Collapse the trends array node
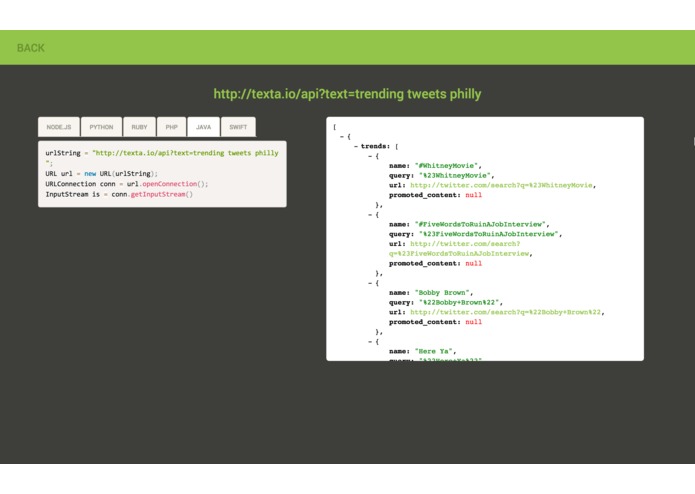The width and height of the screenshot is (695, 494). 356,146
